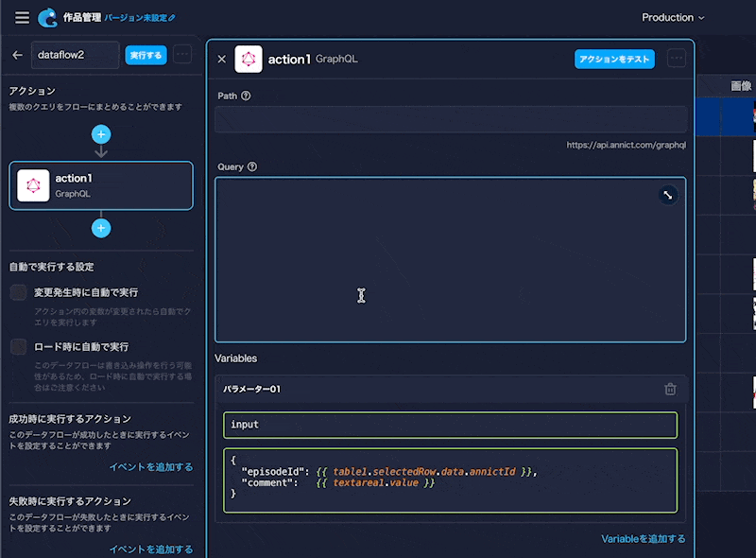Click the GraphQL logo in panel header

(x=249, y=59)
